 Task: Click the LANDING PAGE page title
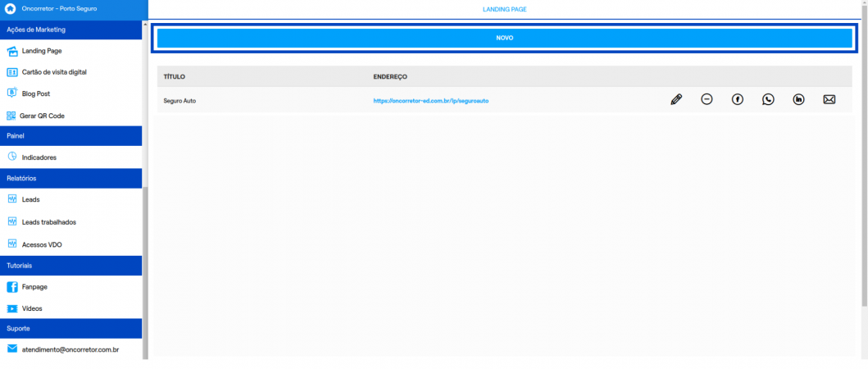[x=504, y=9]
